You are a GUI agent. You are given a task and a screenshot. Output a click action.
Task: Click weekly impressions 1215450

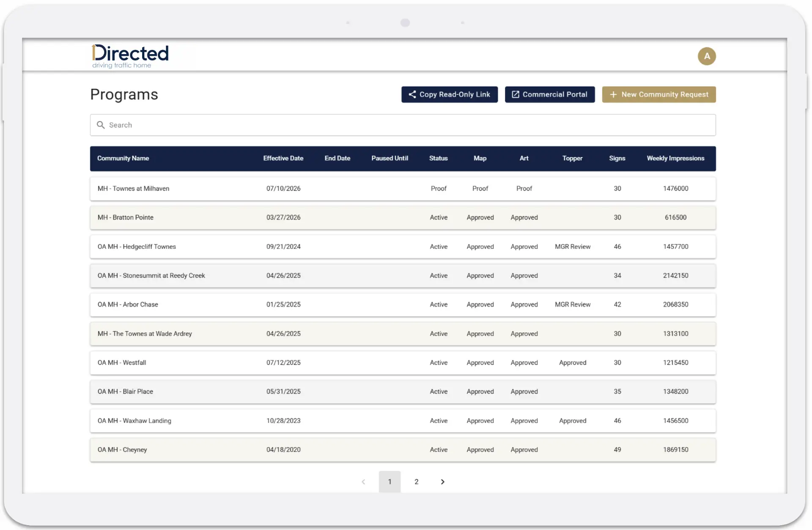(675, 362)
